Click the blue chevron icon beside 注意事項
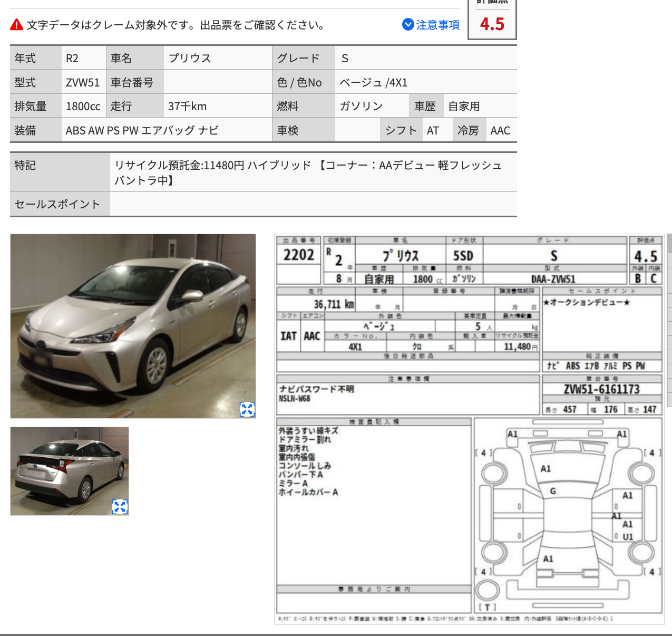Viewport: 672px width, 636px height. coord(408,24)
